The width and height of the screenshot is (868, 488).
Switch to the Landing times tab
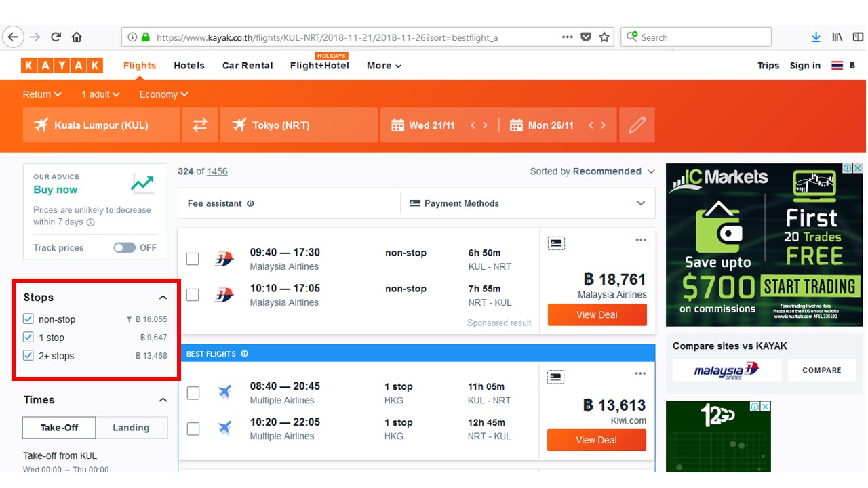coord(131,428)
